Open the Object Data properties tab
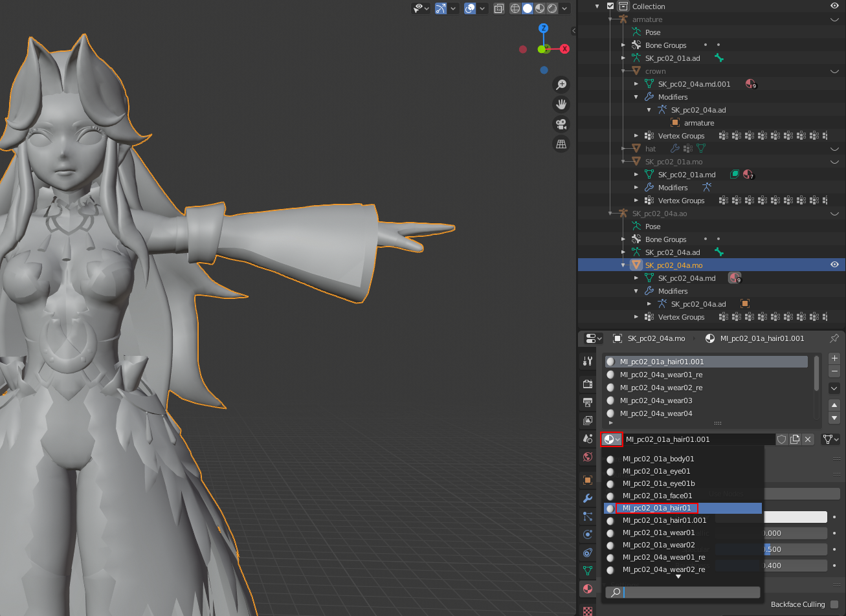Screen dimensions: 846x616 pos(588,571)
